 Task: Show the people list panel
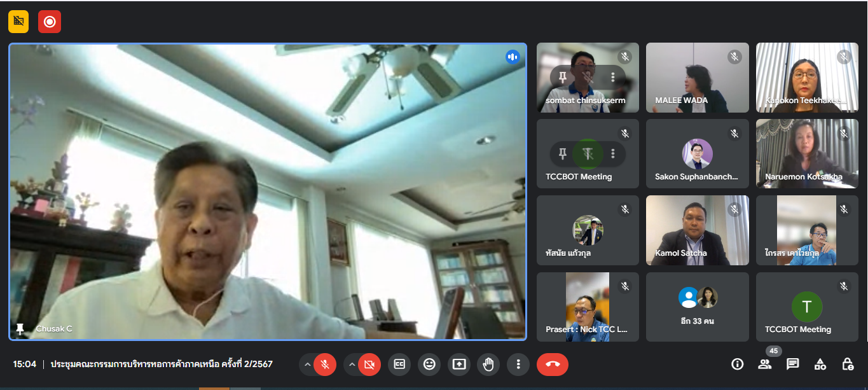pos(765,364)
